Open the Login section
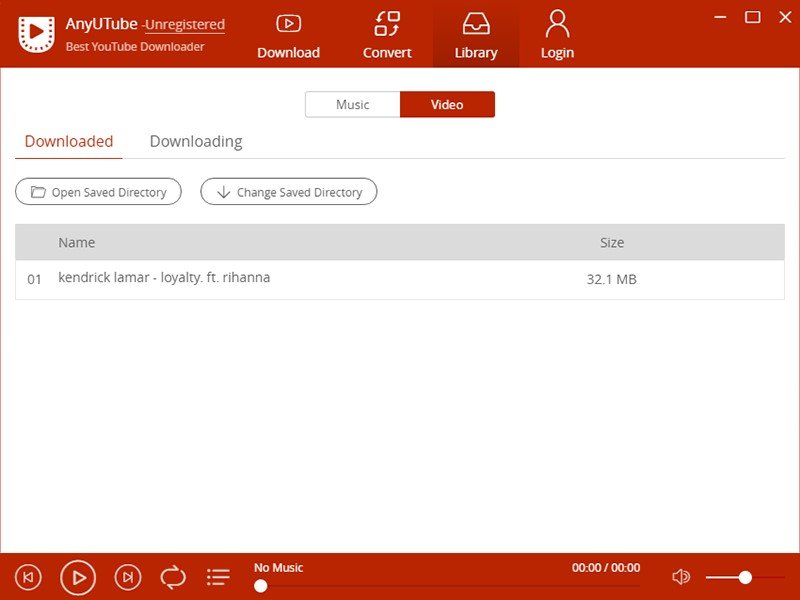The height and width of the screenshot is (600, 800). pos(557,36)
